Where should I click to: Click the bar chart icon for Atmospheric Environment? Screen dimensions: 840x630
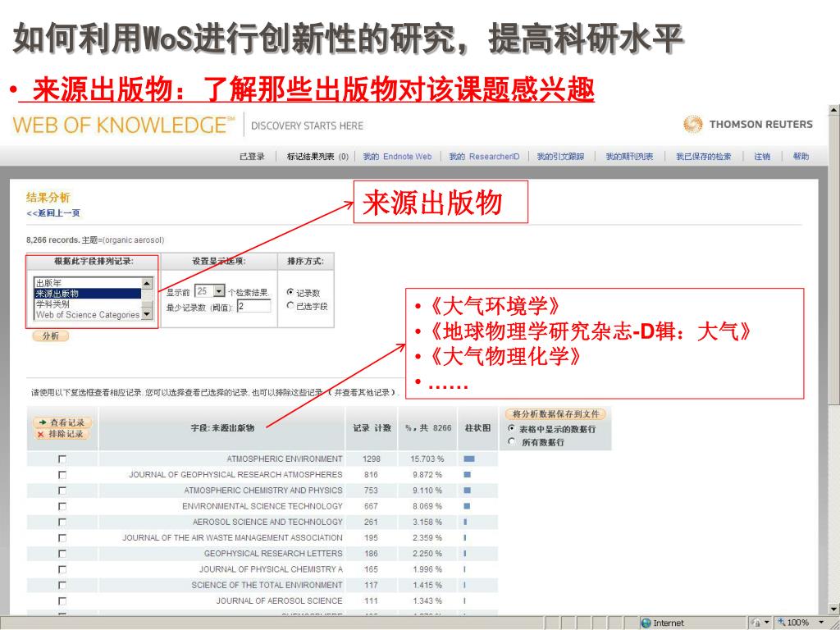[469, 459]
